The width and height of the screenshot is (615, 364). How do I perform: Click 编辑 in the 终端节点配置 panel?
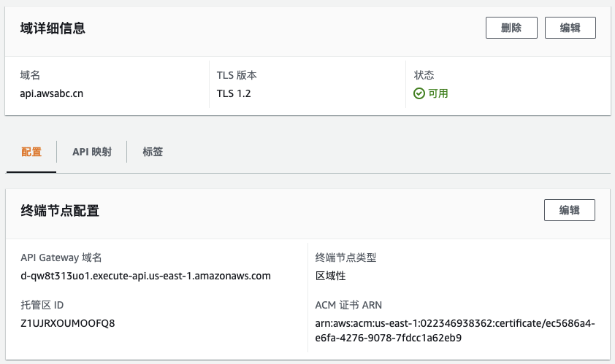point(569,210)
